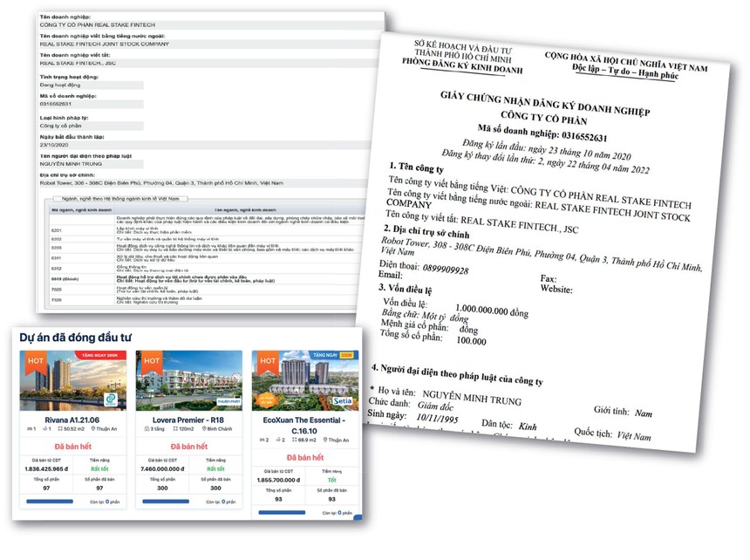Click HOT ribbon on Lovera Premier card

tap(151, 359)
